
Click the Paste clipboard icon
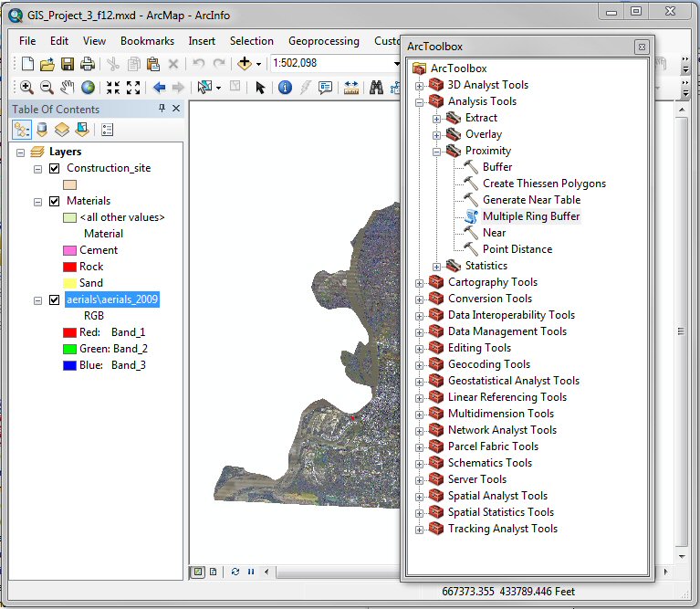click(153, 64)
